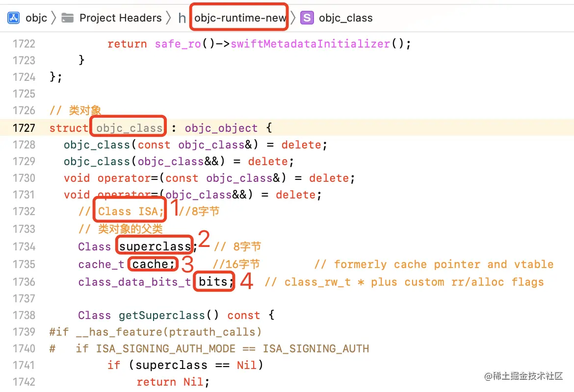Image resolution: width=574 pixels, height=392 pixels.
Task: Open objc_class symbol breadcrumb
Action: (345, 18)
